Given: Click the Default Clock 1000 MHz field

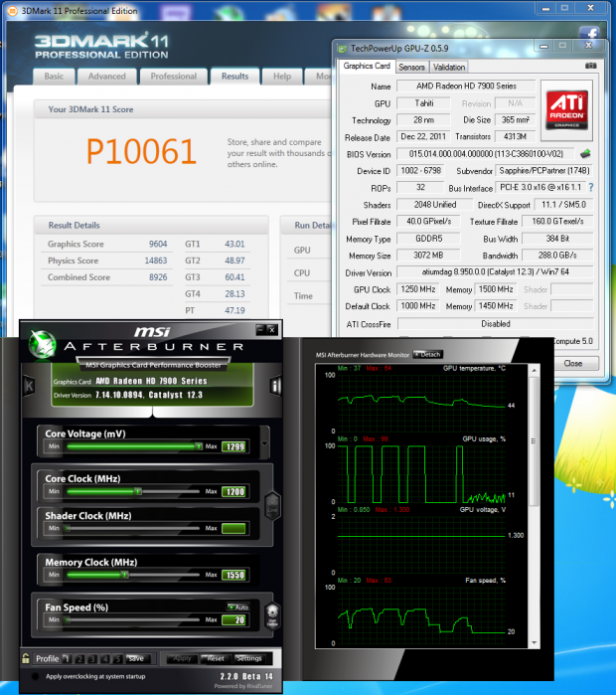Looking at the screenshot, I should pyautogui.click(x=417, y=306).
